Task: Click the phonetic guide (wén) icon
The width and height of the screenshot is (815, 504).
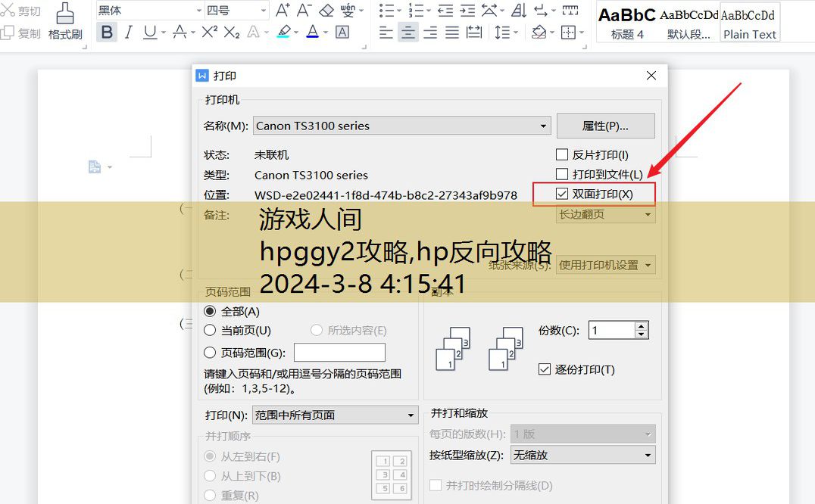Action: point(347,10)
